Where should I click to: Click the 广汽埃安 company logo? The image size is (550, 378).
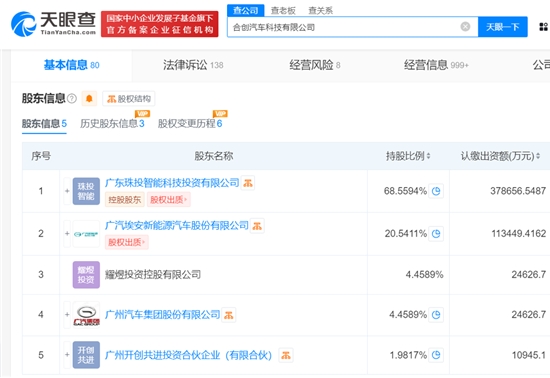pos(86,234)
